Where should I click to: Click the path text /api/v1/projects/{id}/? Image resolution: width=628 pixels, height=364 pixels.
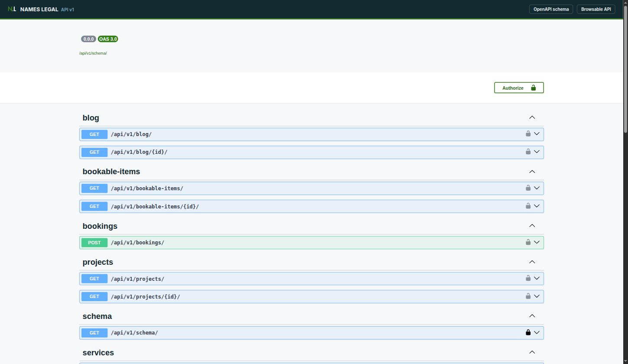click(145, 297)
